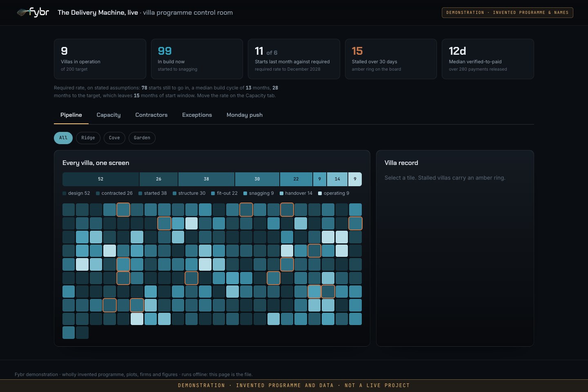
Task: Click the lightest final 9 operating segment
Action: point(355,179)
